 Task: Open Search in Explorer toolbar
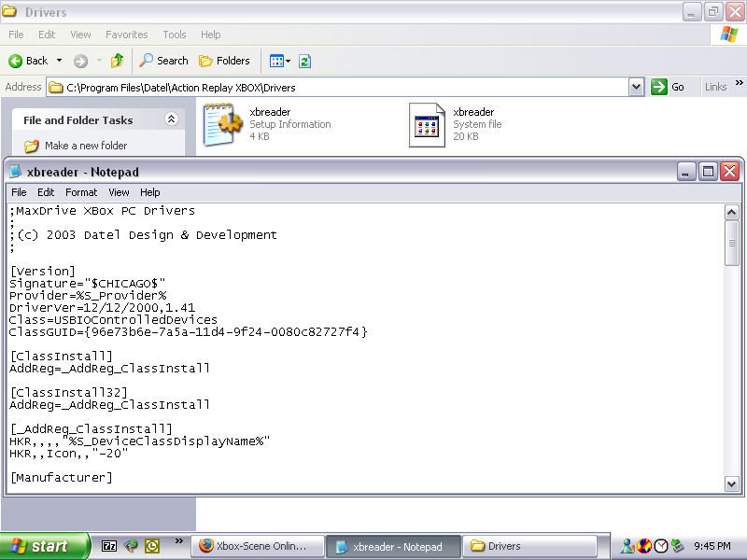tap(163, 61)
